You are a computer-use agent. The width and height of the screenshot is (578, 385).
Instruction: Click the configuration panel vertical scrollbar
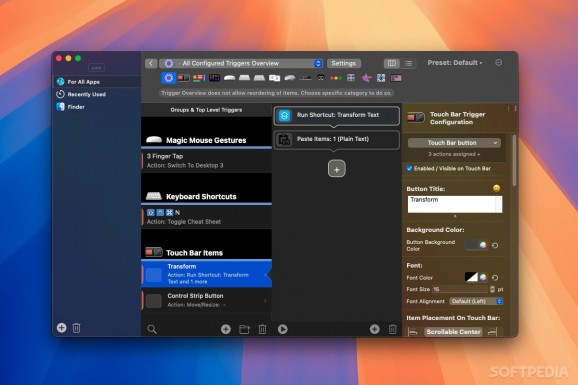tap(514, 160)
